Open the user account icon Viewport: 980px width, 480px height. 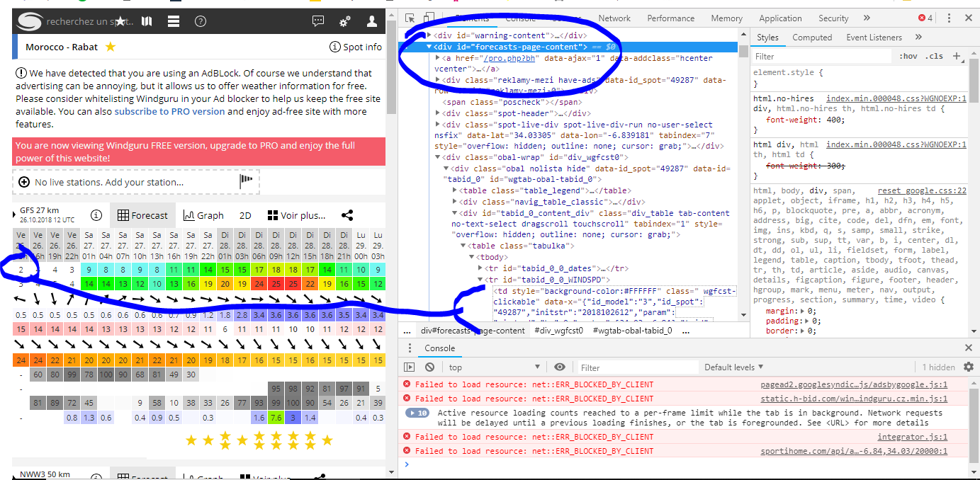click(372, 22)
